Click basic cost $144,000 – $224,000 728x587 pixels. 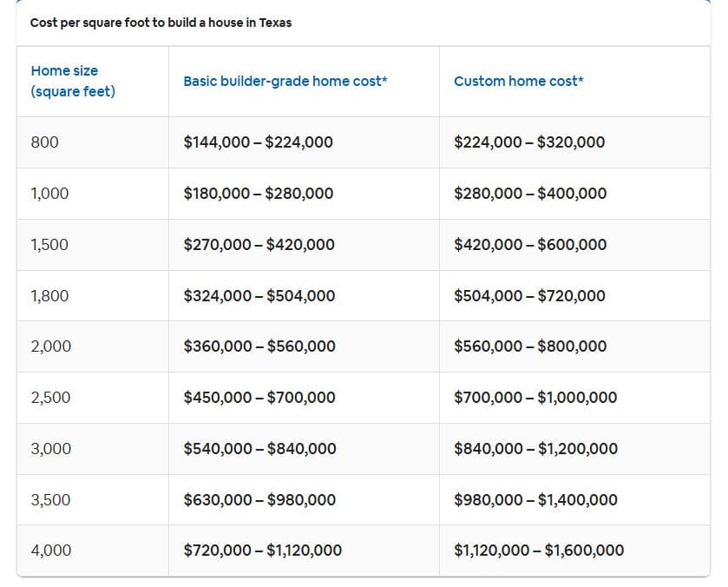[x=259, y=142]
